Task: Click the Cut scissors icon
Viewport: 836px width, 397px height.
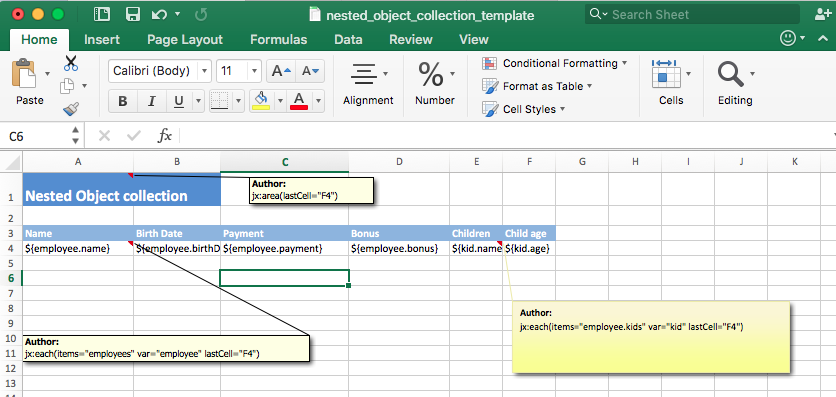Action: (71, 63)
